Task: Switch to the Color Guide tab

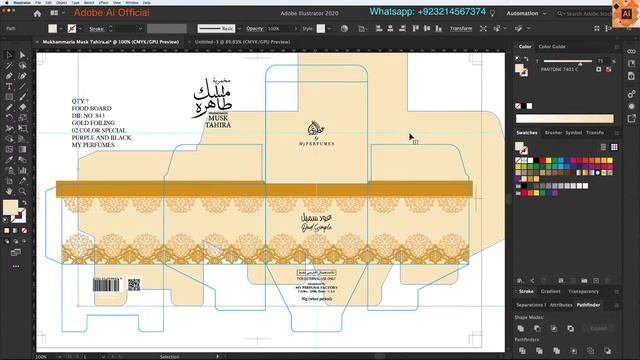Action: point(552,47)
